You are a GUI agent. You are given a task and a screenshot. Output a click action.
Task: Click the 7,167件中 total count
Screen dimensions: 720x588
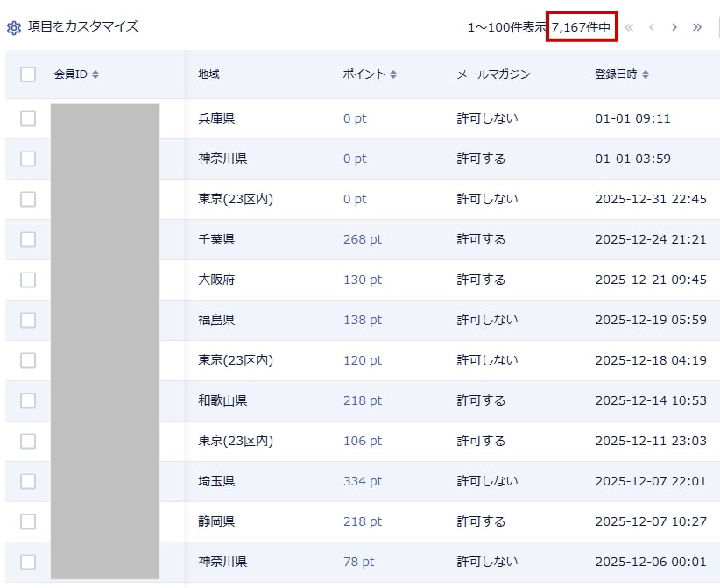click(x=582, y=27)
